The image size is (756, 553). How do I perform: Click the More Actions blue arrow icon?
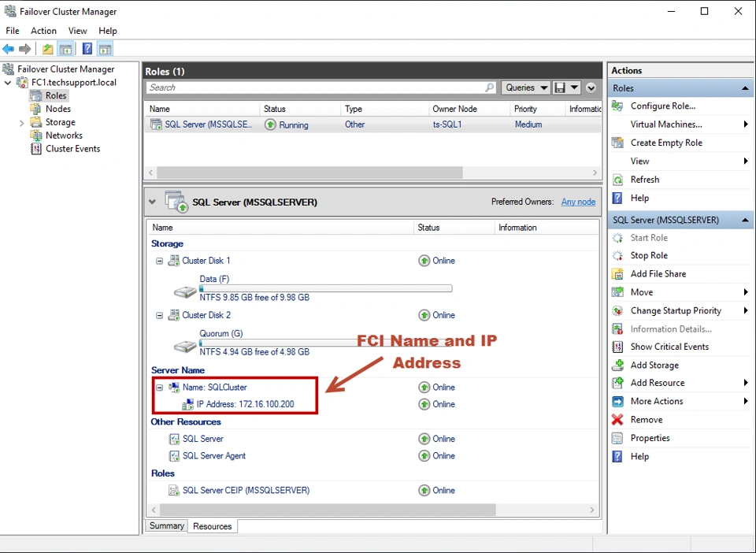click(x=617, y=401)
